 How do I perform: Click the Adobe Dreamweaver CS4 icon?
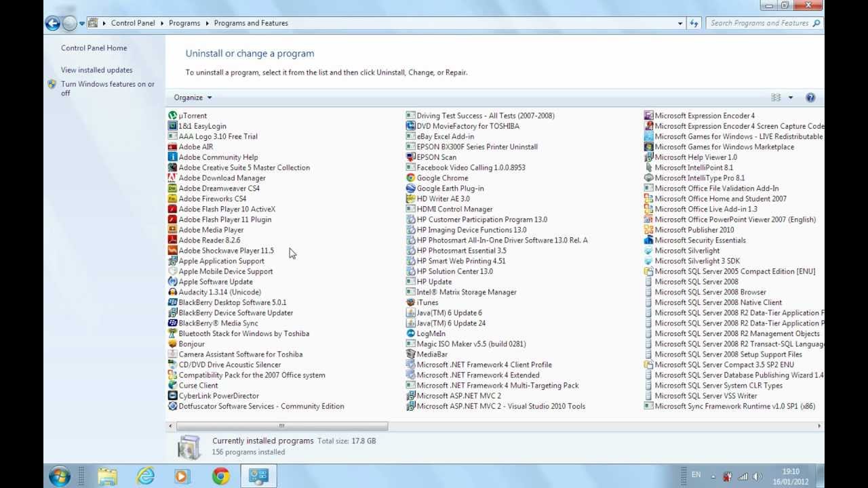tap(173, 188)
